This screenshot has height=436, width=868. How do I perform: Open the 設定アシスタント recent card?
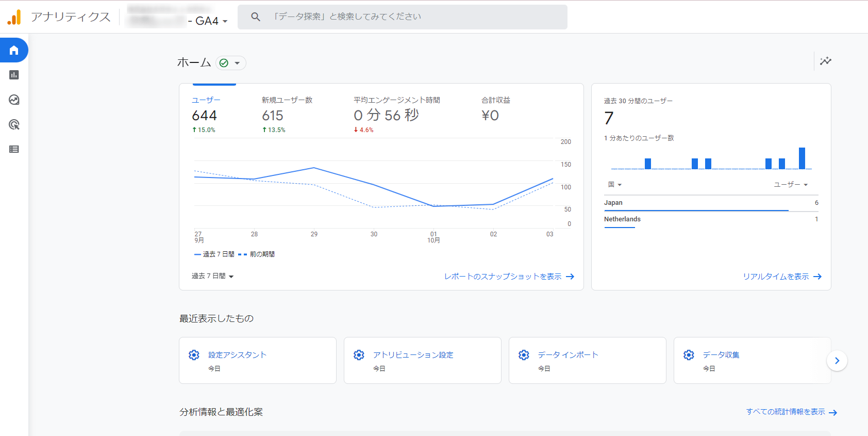(258, 360)
